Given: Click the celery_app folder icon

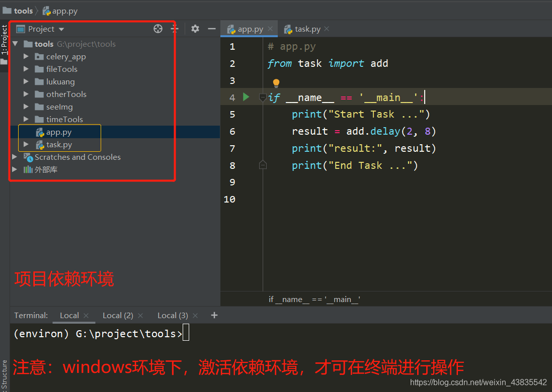Looking at the screenshot, I should click(x=39, y=57).
